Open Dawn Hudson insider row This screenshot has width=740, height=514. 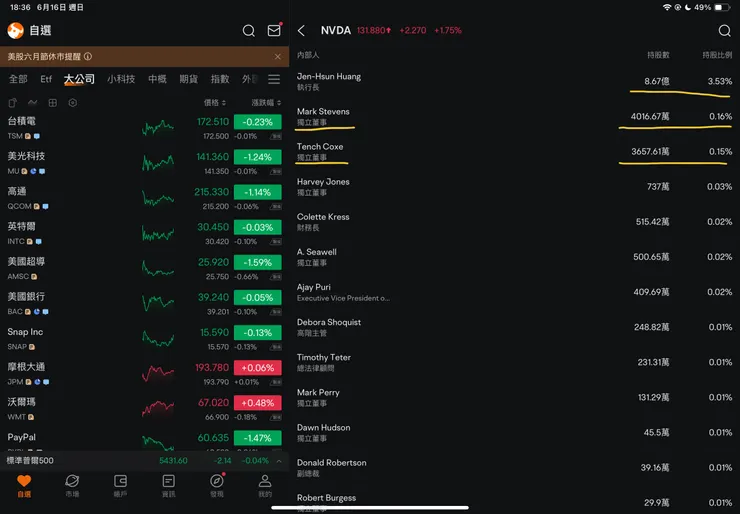tap(514, 432)
